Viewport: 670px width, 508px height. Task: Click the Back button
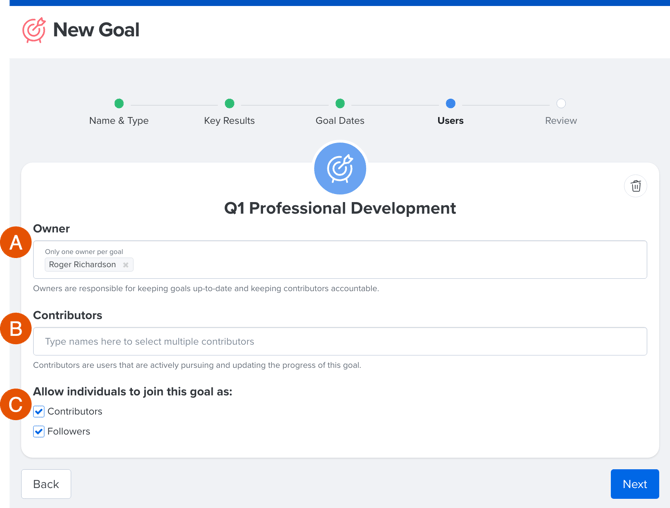46,484
